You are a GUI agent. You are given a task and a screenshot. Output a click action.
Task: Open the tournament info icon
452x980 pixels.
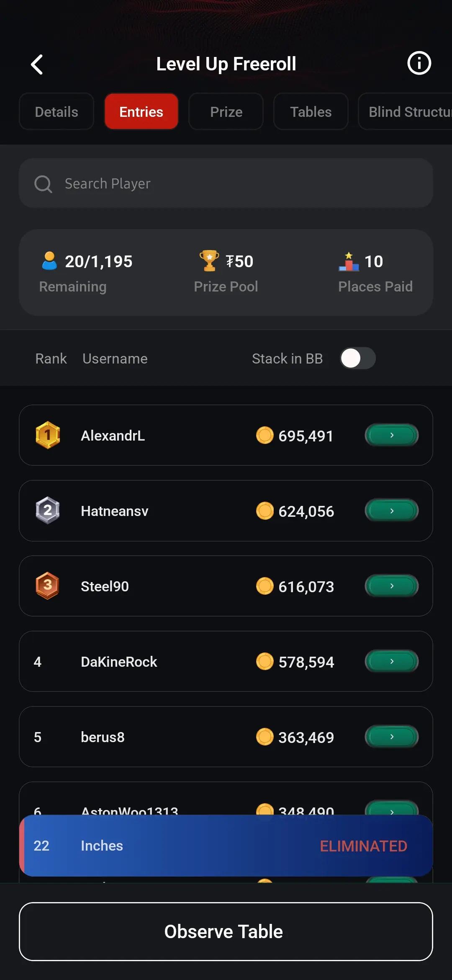pos(419,64)
